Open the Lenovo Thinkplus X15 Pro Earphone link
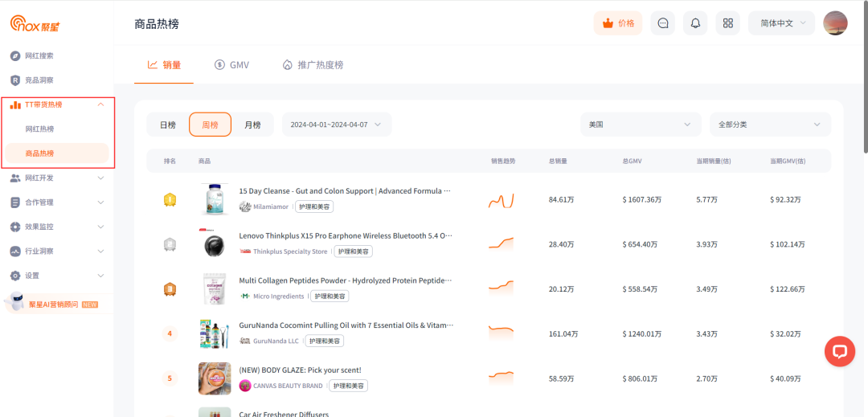The width and height of the screenshot is (868, 417). (x=346, y=235)
